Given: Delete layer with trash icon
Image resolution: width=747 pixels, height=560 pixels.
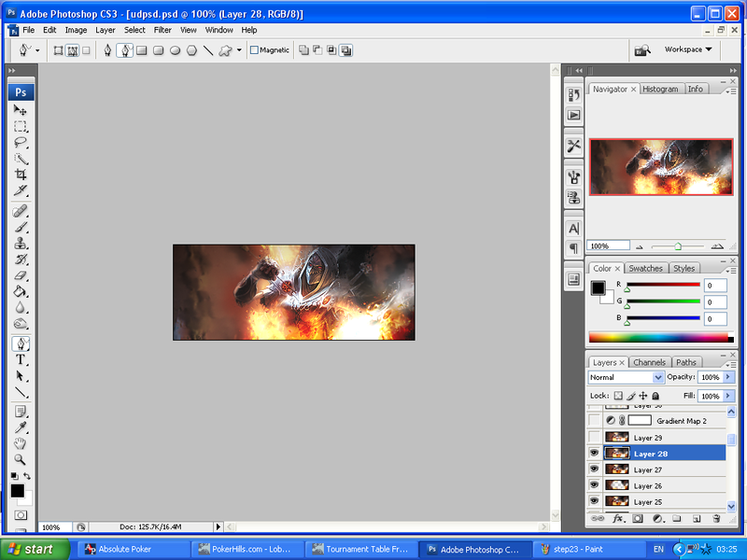Looking at the screenshot, I should click(x=716, y=519).
